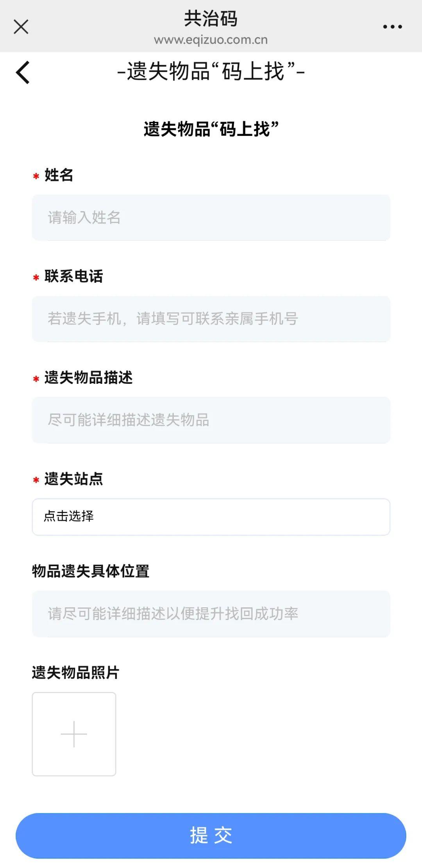Tap the 共治码 page title
Screen dimensions: 422x868
(211, 18)
